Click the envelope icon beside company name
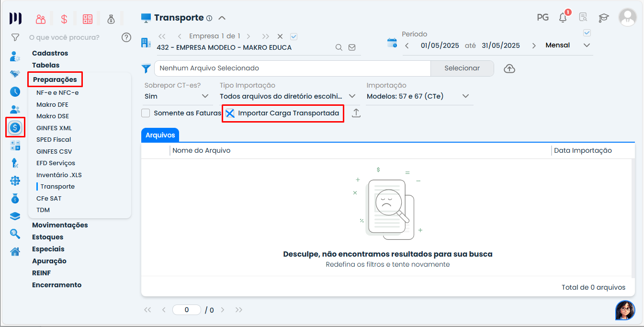The height and width of the screenshot is (327, 644). pos(352,47)
